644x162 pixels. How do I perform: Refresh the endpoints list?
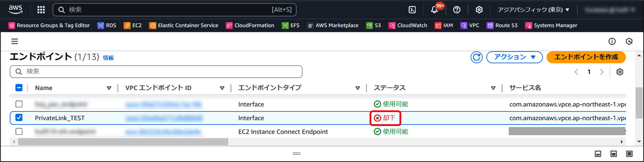point(476,57)
